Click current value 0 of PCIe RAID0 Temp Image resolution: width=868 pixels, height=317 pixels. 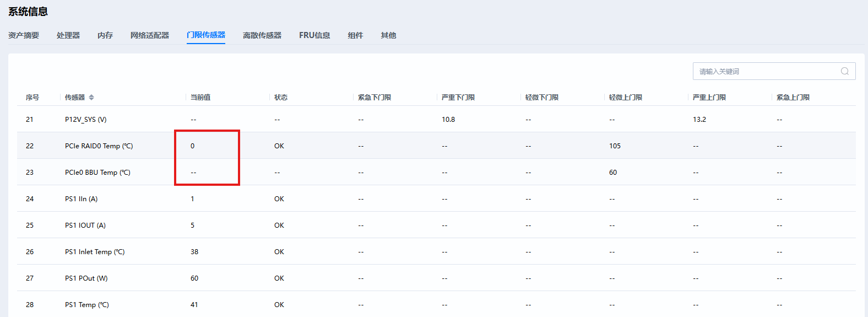193,146
